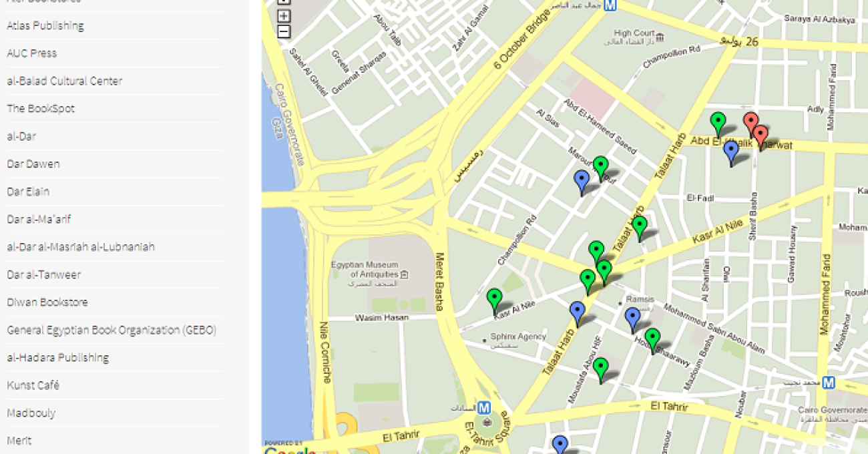
Task: Click the green pin on Moustafa Abu Hif street
Action: pyautogui.click(x=601, y=368)
